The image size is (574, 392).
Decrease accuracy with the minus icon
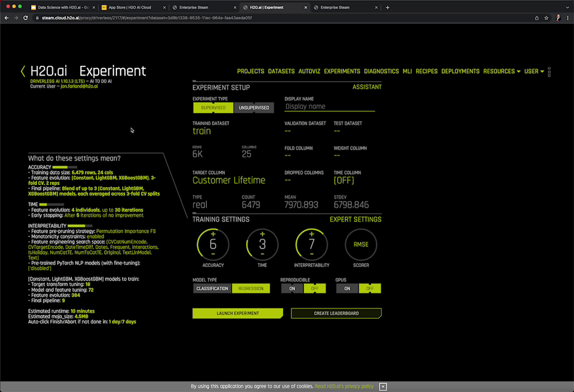coord(213,254)
